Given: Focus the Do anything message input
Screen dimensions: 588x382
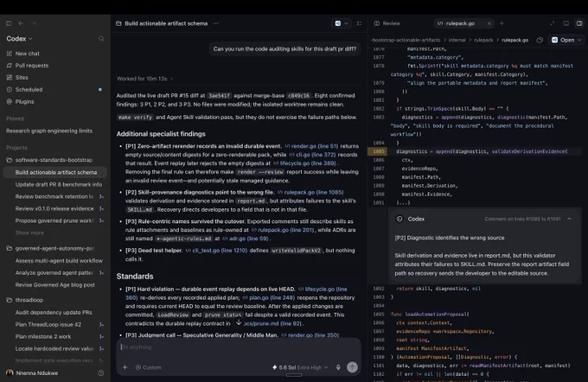Looking at the screenshot, I should [239, 347].
